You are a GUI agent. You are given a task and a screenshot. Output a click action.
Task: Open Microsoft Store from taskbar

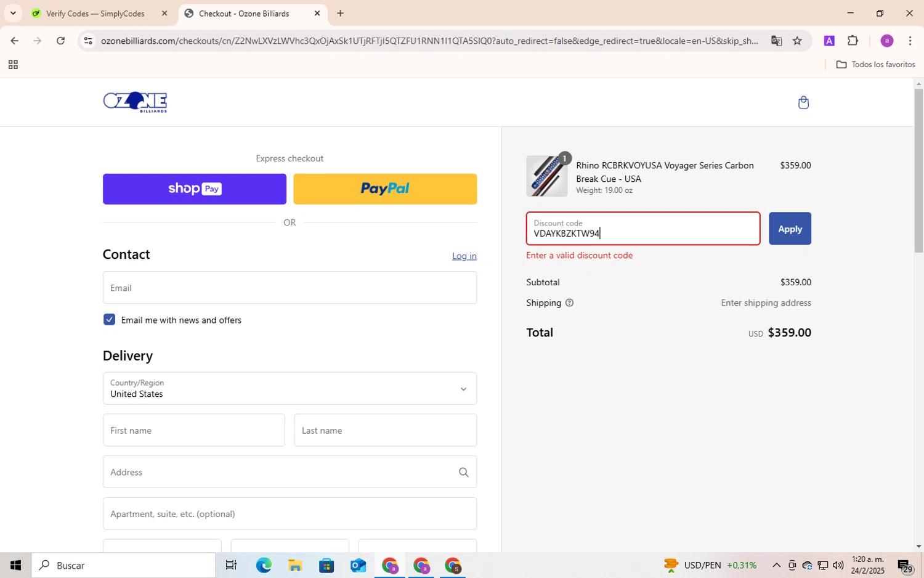326,565
